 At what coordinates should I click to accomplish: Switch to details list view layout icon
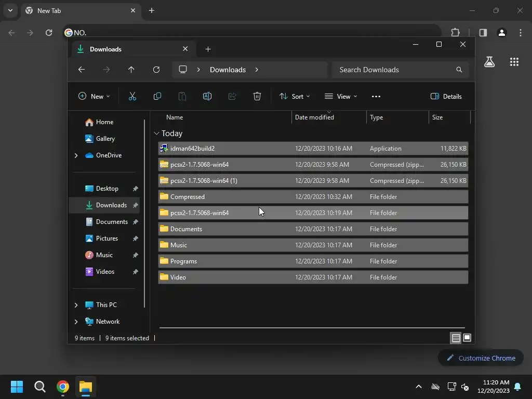(x=456, y=338)
